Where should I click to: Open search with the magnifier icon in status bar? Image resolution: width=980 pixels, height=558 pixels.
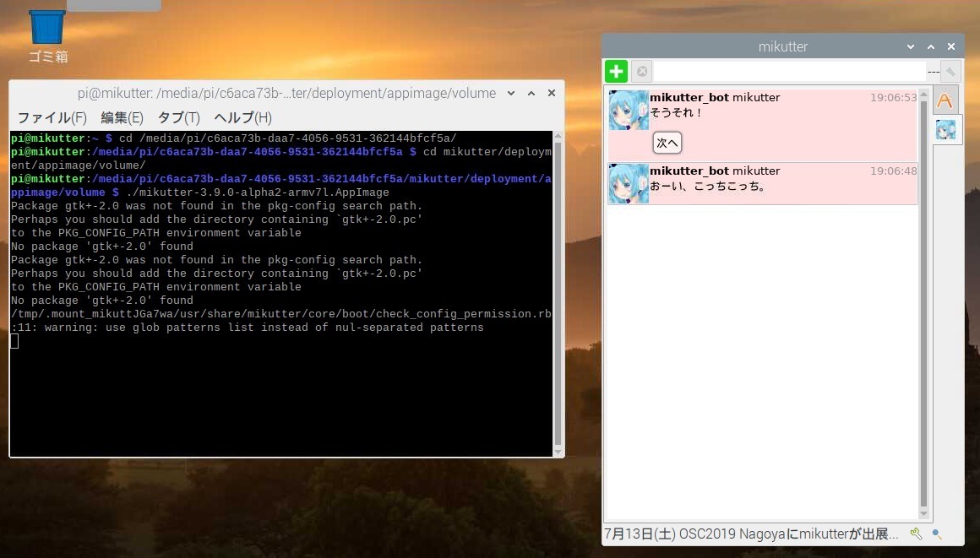[937, 534]
